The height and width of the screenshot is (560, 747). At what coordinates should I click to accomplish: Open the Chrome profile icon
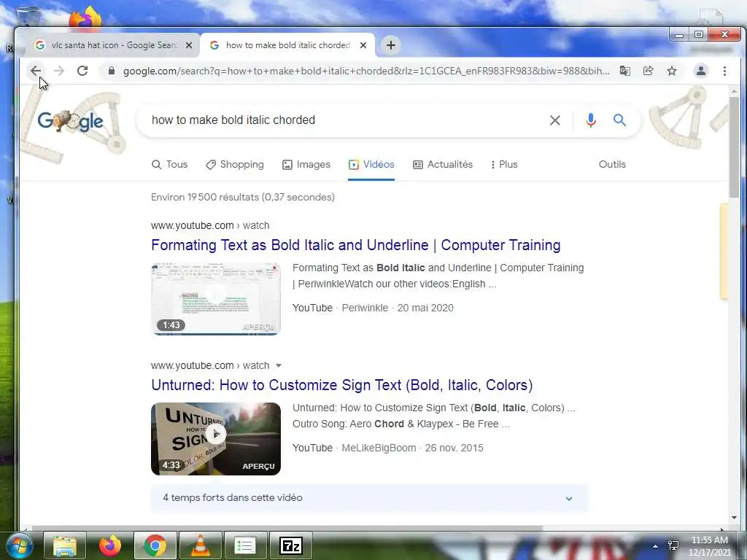[701, 71]
